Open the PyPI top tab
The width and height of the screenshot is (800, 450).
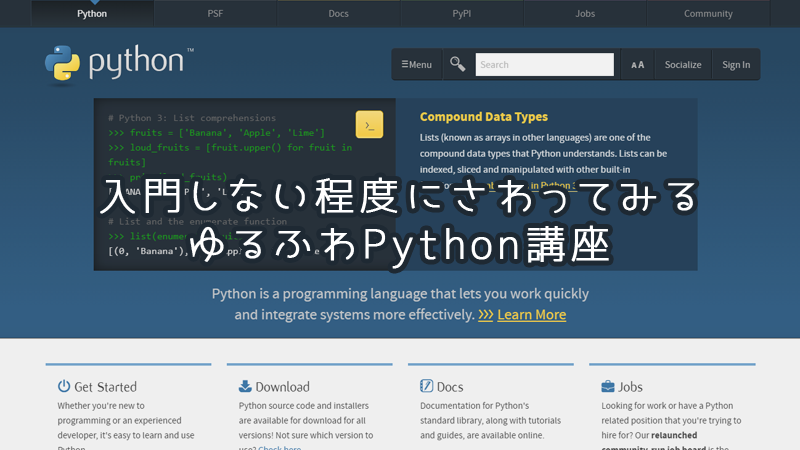[462, 14]
